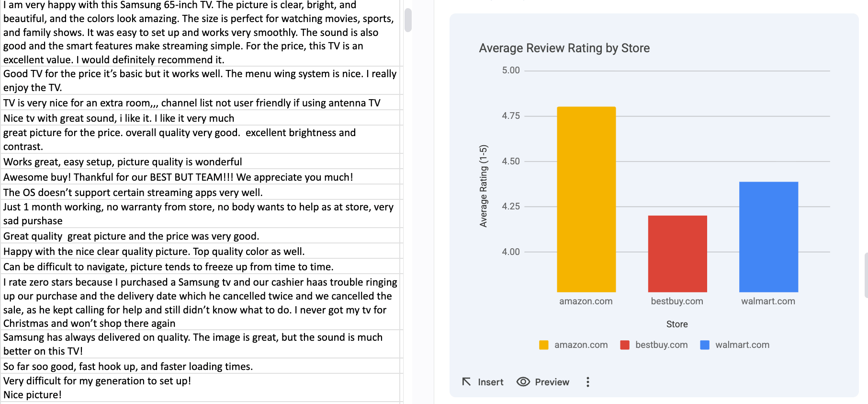Click the bestbuy.com red bar
Screen dimensions: 868x404
[677, 254]
